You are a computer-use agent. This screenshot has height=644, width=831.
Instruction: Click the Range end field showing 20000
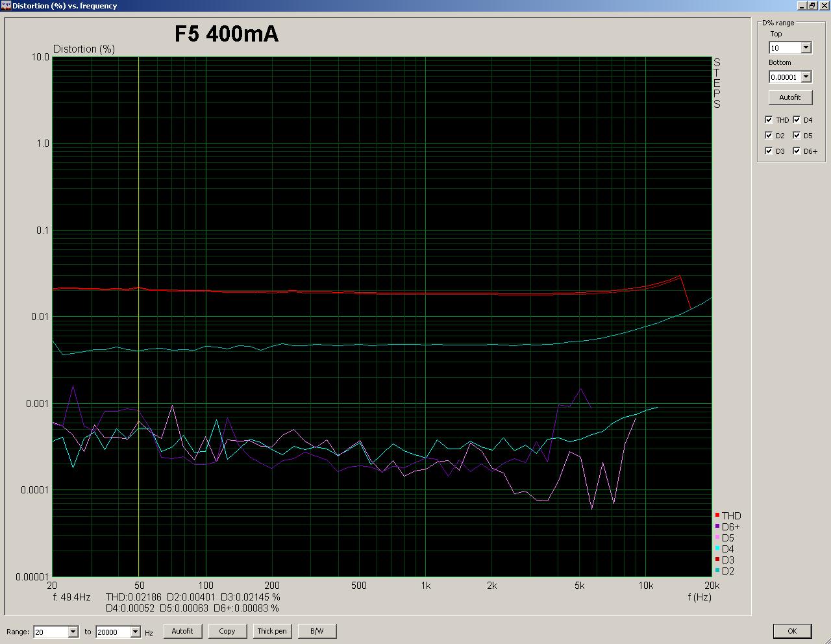pos(113,632)
